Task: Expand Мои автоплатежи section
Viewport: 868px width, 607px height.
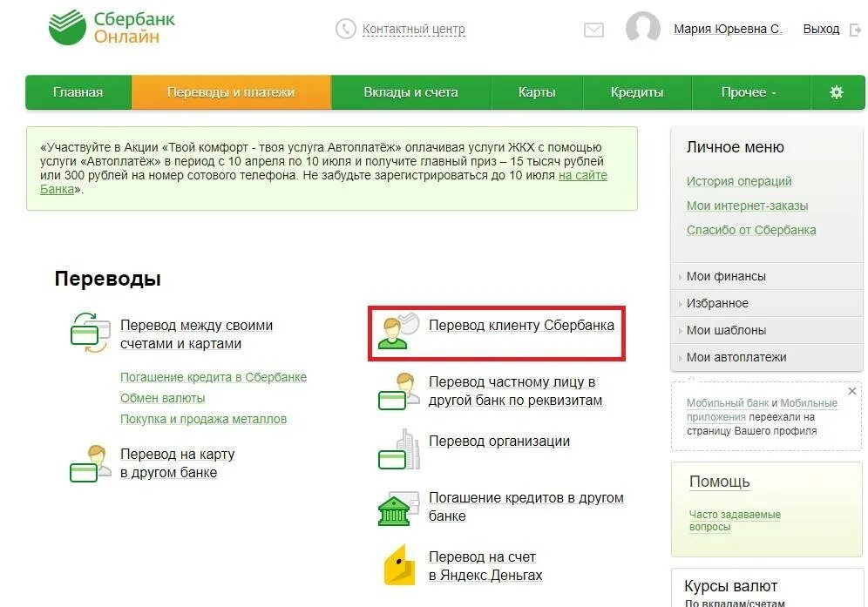Action: pos(767,357)
